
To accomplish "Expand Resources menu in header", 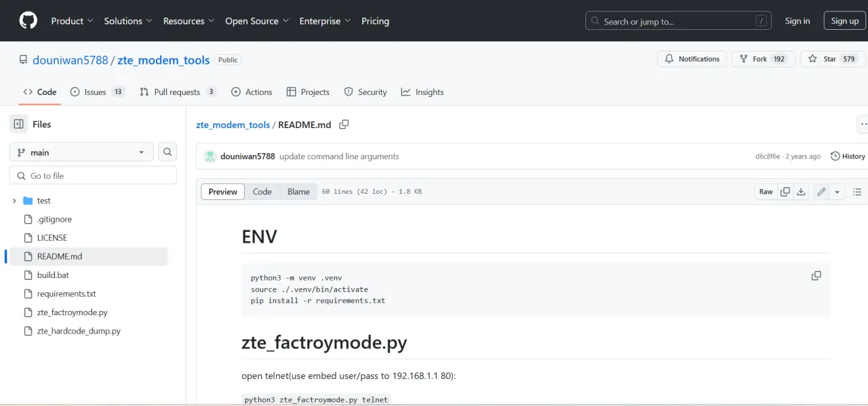I will click(x=189, y=21).
